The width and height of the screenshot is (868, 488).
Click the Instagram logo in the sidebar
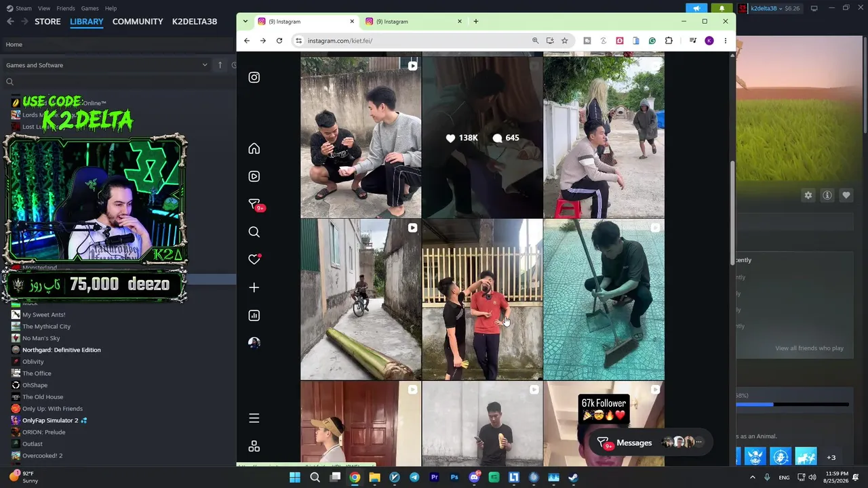coord(254,77)
